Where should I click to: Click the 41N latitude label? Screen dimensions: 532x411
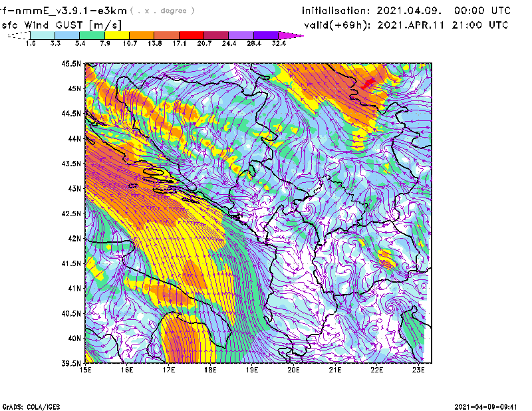[x=74, y=289]
